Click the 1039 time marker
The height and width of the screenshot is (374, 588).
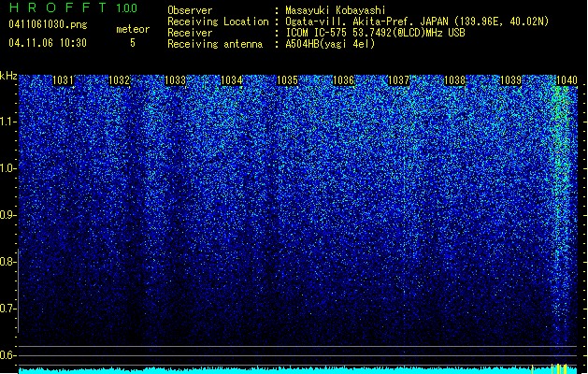coord(511,80)
